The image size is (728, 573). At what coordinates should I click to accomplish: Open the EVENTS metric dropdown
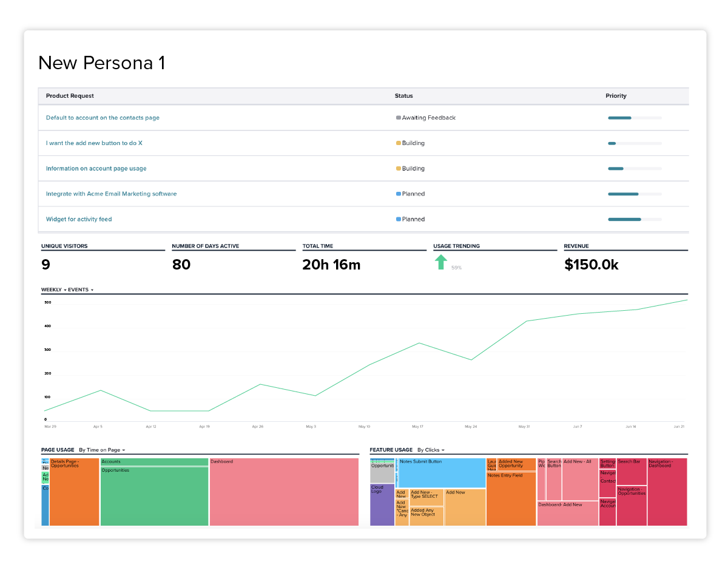pos(81,290)
